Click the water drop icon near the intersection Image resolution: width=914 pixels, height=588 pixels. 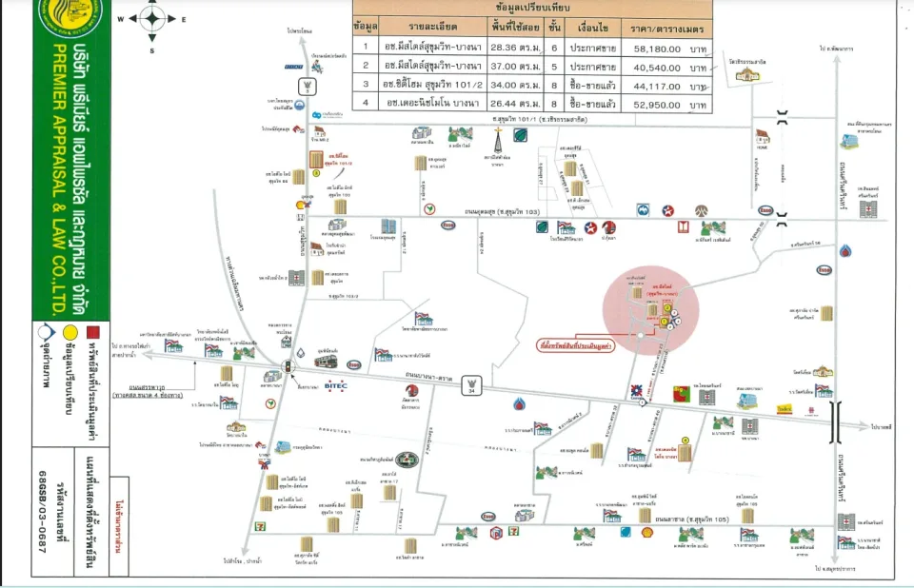click(x=300, y=353)
